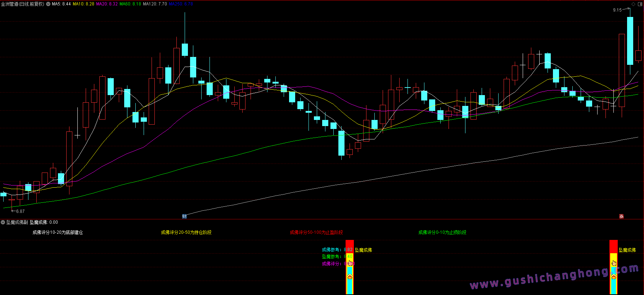
Task: Select the yellow MA10 label
Action: [x=83, y=4]
